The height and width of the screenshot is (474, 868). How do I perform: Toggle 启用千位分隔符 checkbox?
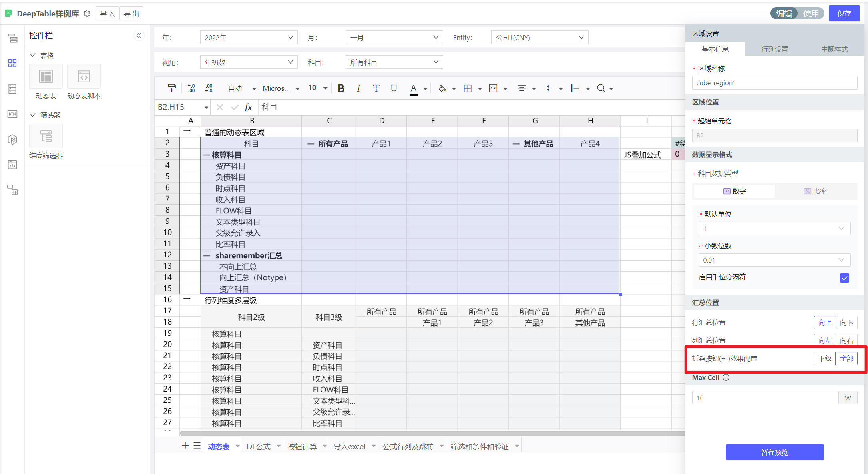(x=844, y=278)
